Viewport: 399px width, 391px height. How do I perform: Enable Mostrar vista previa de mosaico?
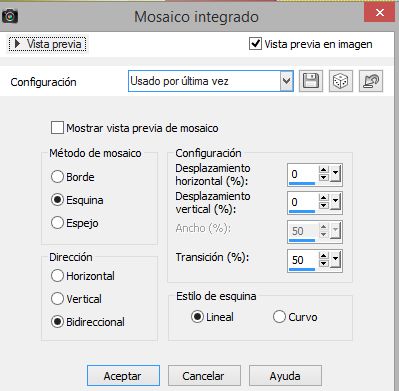[x=57, y=128]
